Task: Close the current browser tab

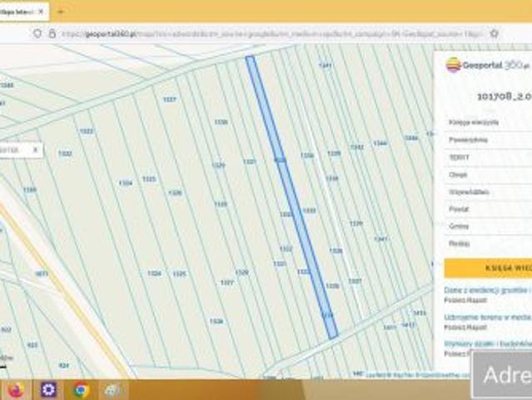Action: click(x=41, y=12)
